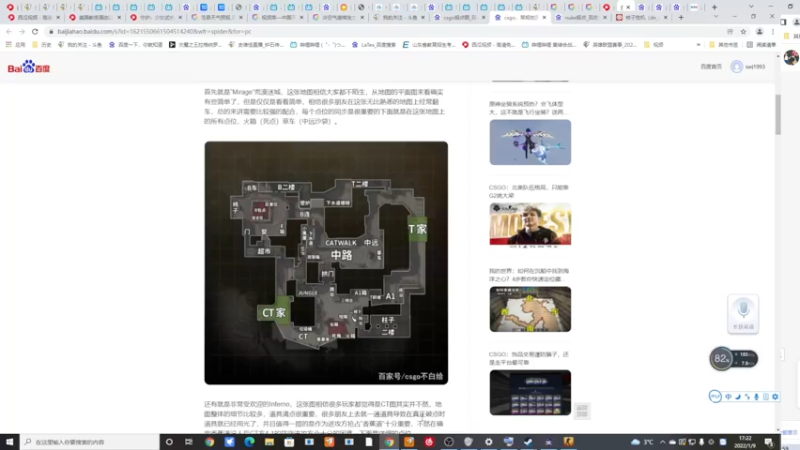The height and width of the screenshot is (450, 800).
Task: Open a new tab in the back window
Action: pos(714,7)
